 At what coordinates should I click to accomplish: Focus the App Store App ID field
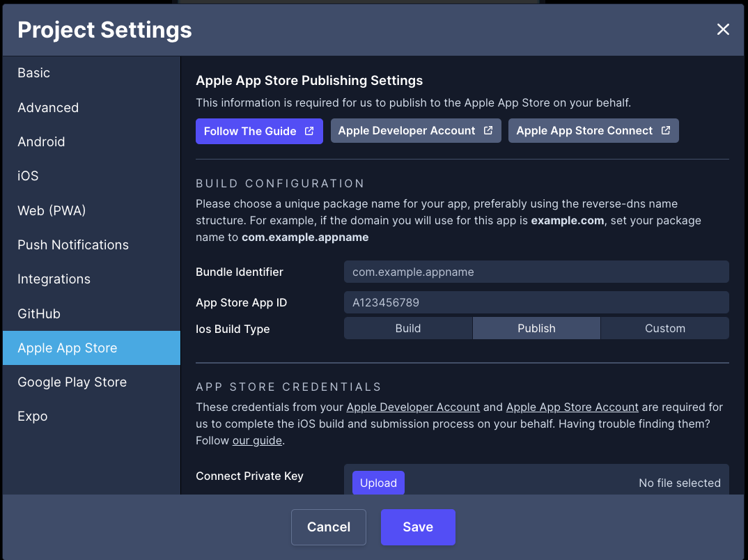(x=536, y=302)
